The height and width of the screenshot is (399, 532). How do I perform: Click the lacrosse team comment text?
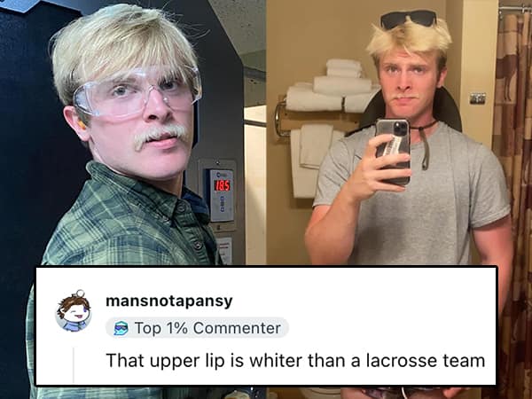295,360
